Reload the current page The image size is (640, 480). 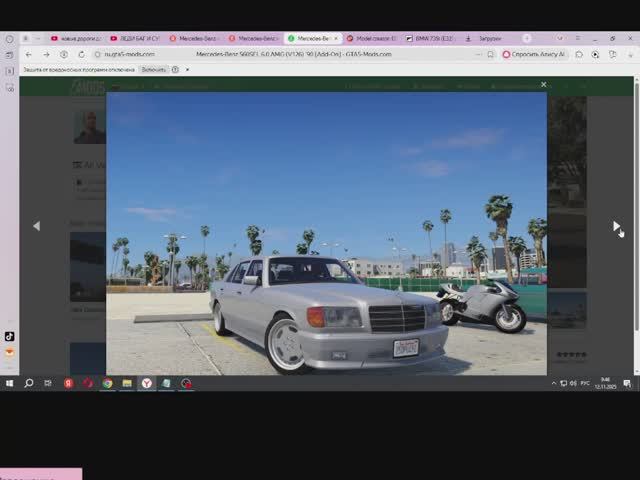(x=82, y=54)
